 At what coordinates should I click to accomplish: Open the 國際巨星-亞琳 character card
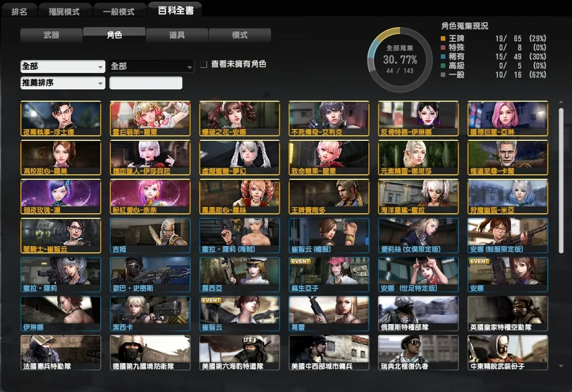507,119
